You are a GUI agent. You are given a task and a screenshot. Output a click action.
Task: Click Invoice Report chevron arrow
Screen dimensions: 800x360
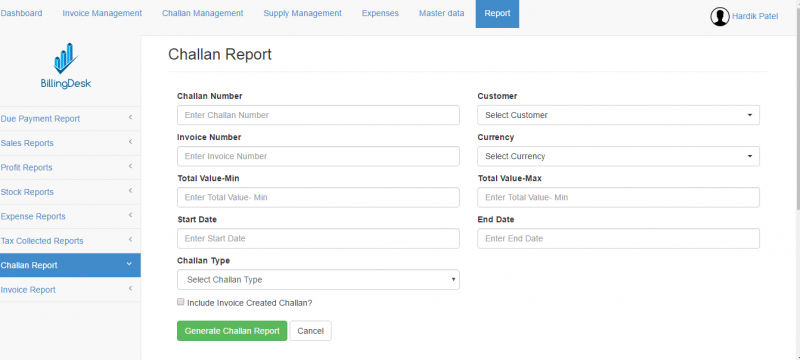tap(130, 289)
